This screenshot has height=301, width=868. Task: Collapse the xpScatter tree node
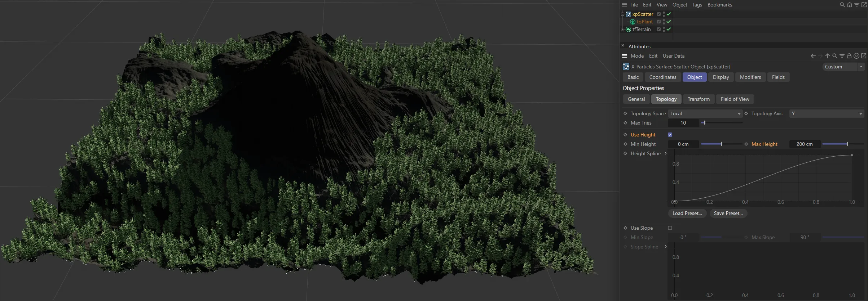(x=622, y=14)
